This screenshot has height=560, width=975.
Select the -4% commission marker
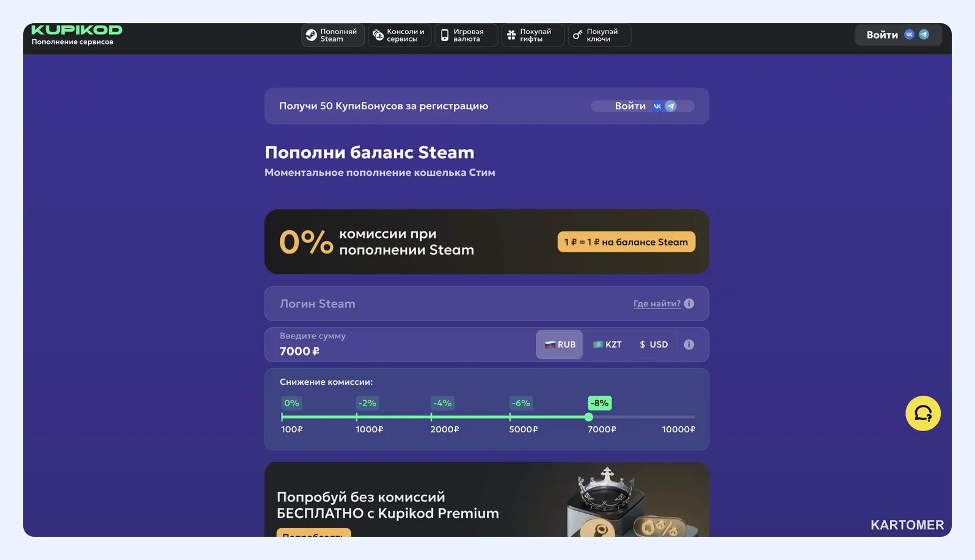[x=442, y=403]
